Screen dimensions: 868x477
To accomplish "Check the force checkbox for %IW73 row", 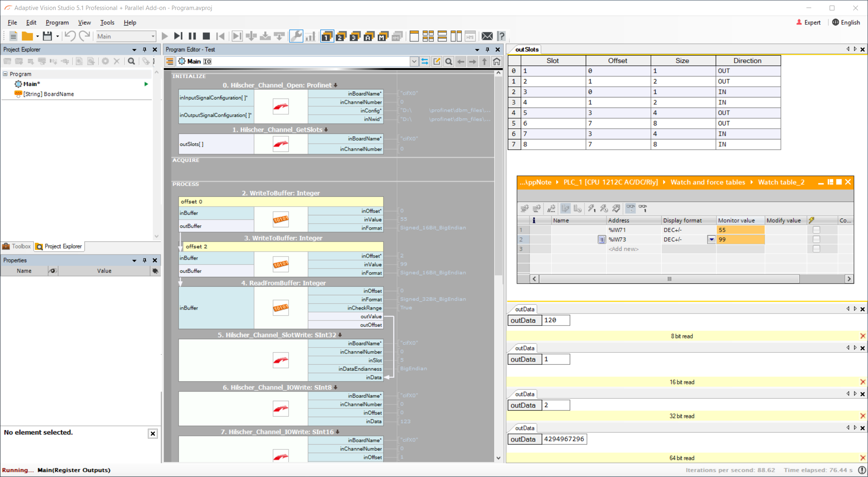I will tap(816, 240).
